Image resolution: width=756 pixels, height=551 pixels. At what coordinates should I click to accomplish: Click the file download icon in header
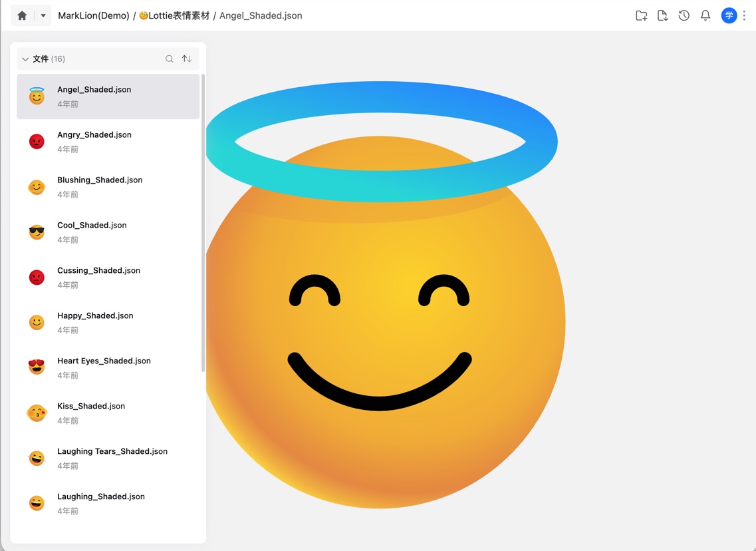pos(662,15)
